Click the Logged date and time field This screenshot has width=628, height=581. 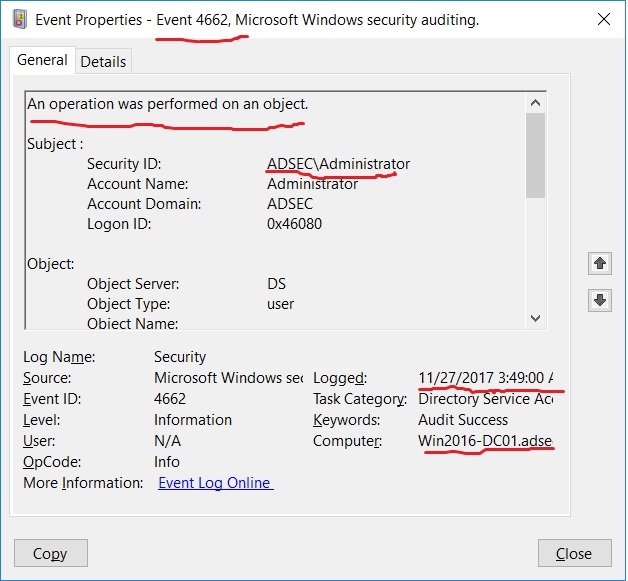point(485,378)
